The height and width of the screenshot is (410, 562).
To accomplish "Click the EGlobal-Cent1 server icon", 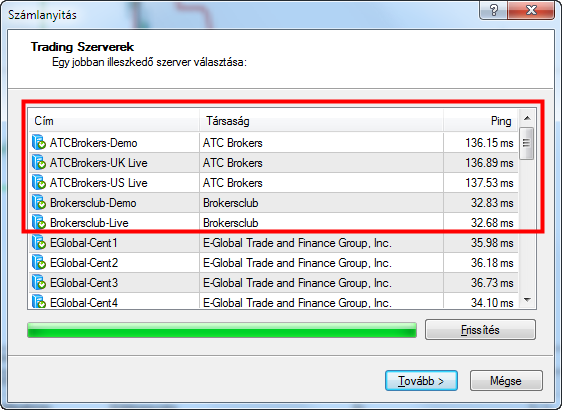I will 39,243.
